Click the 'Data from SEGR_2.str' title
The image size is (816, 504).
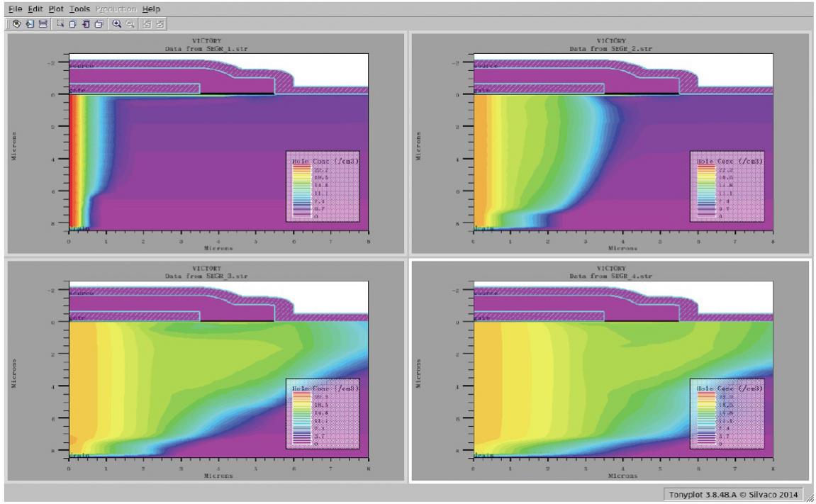point(610,49)
